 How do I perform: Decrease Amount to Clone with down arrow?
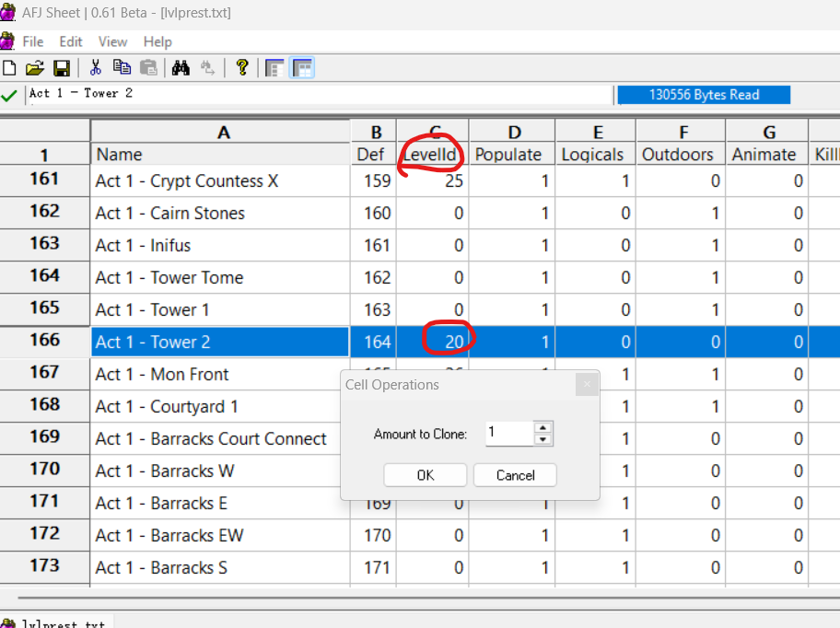click(x=542, y=439)
